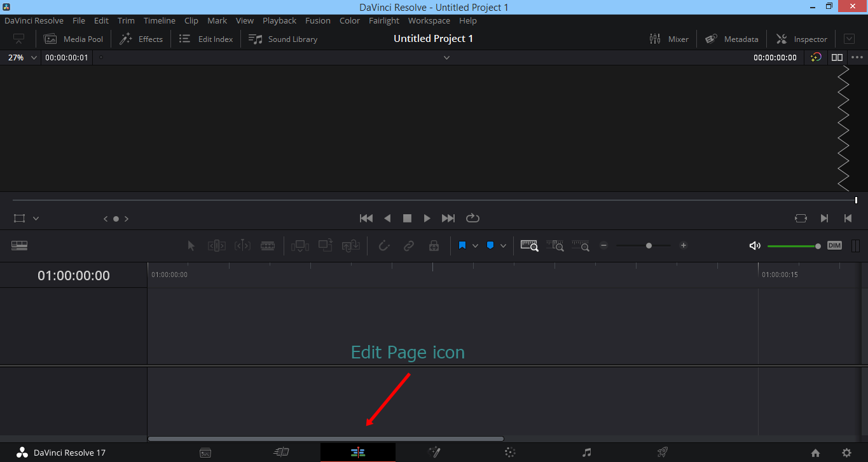868x462 pixels.
Task: Open the File menu
Action: click(x=79, y=20)
